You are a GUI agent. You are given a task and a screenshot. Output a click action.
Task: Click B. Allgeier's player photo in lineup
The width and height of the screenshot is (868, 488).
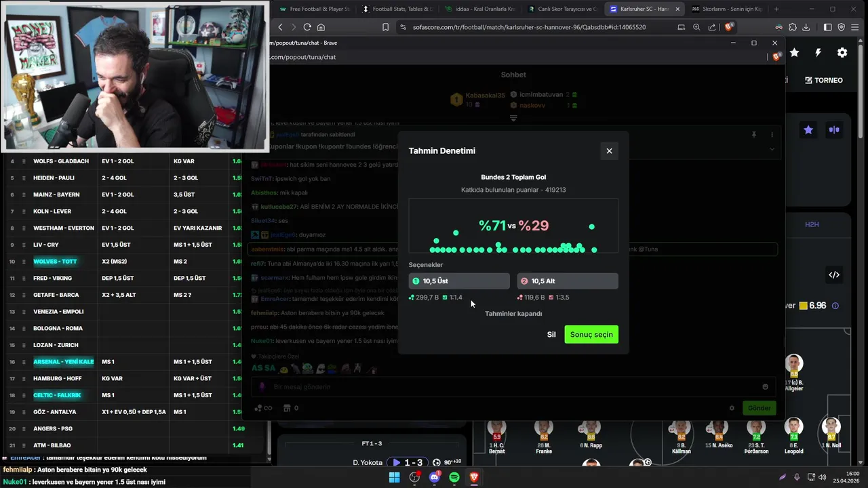tap(794, 365)
